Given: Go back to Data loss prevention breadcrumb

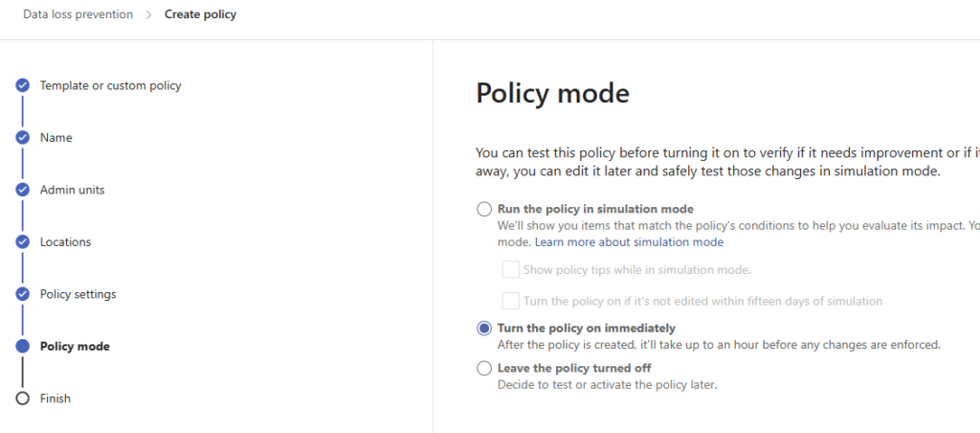Looking at the screenshot, I should (78, 14).
